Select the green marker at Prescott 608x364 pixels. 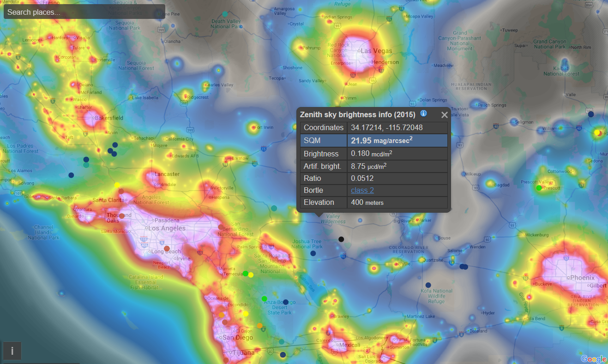(x=539, y=188)
